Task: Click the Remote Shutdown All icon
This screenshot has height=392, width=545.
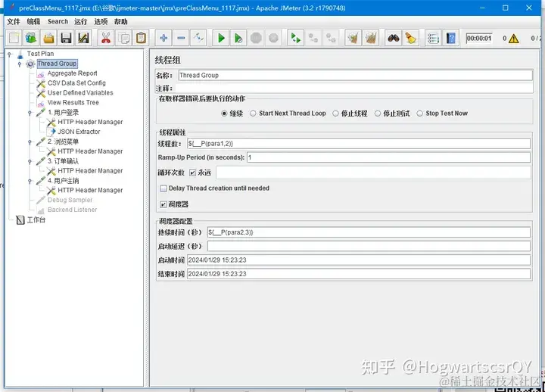Action: (331, 38)
